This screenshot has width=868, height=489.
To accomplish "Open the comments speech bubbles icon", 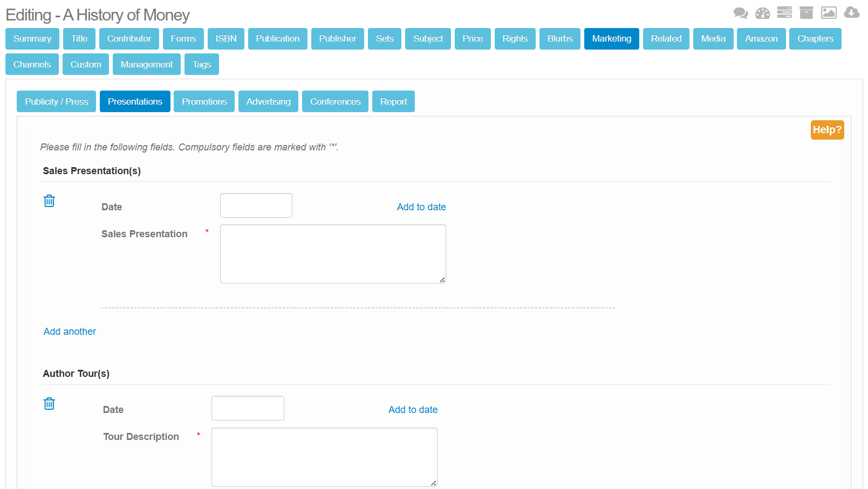I will coord(741,13).
